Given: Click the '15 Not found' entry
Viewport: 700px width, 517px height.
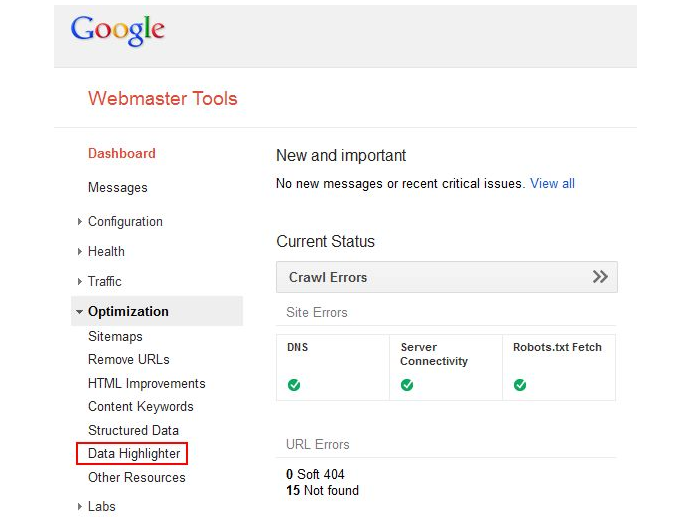Looking at the screenshot, I should pos(322,490).
